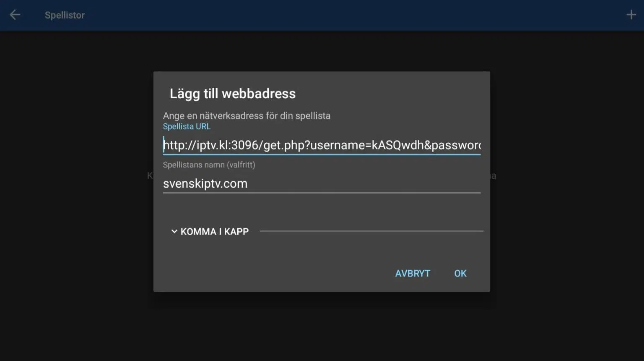Click the divider line right of KOMMA I KAPP

coord(371,231)
